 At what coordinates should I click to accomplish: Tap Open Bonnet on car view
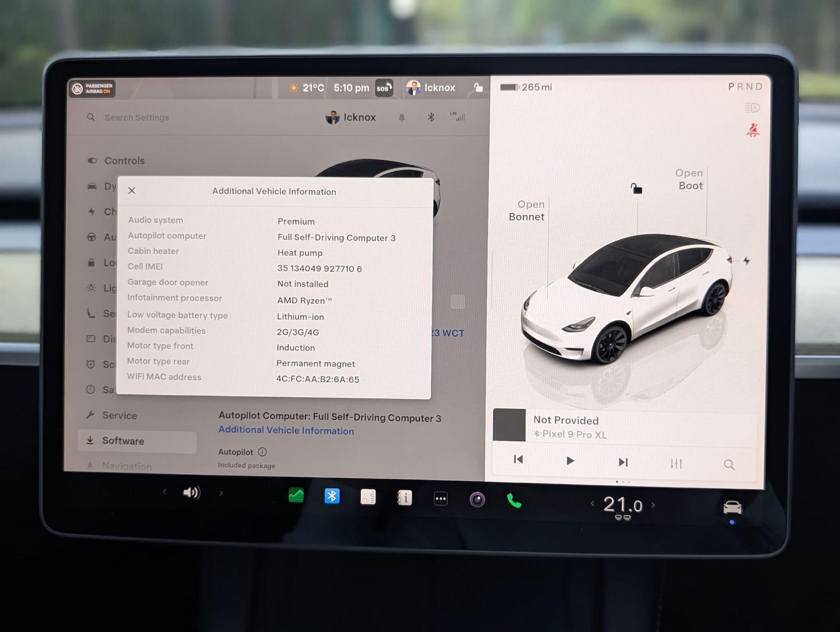point(527,210)
